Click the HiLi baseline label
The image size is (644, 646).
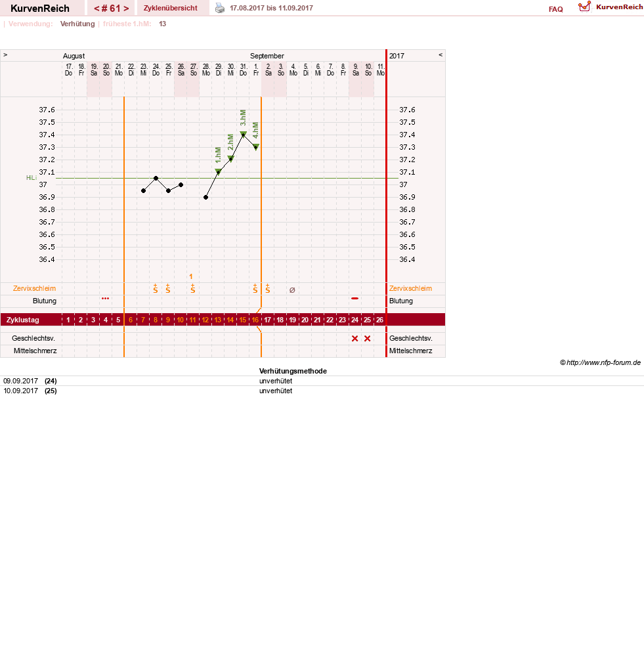32,177
